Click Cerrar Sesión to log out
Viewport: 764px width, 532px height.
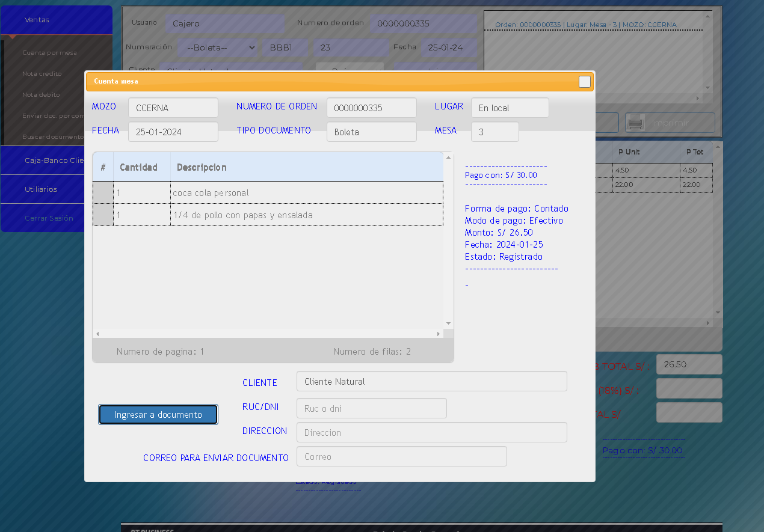(x=49, y=218)
